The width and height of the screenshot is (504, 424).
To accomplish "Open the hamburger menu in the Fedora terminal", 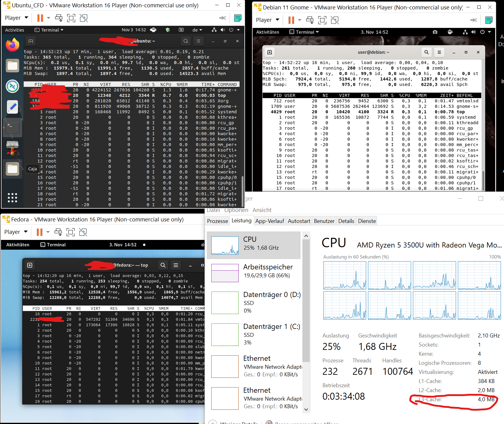I will coord(176,265).
